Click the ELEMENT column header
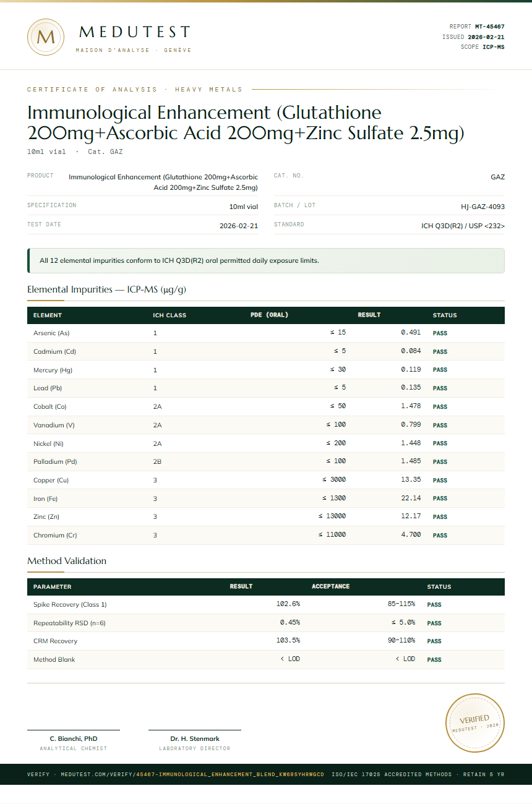The height and width of the screenshot is (804, 532). coord(48,315)
